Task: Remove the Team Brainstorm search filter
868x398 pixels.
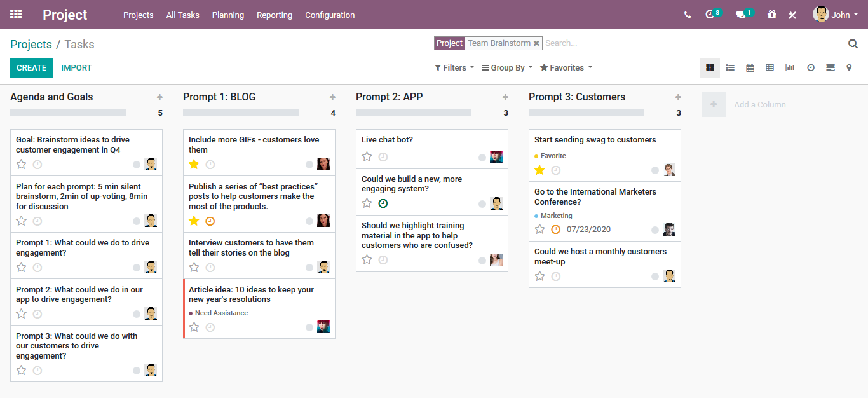Action: click(x=536, y=43)
